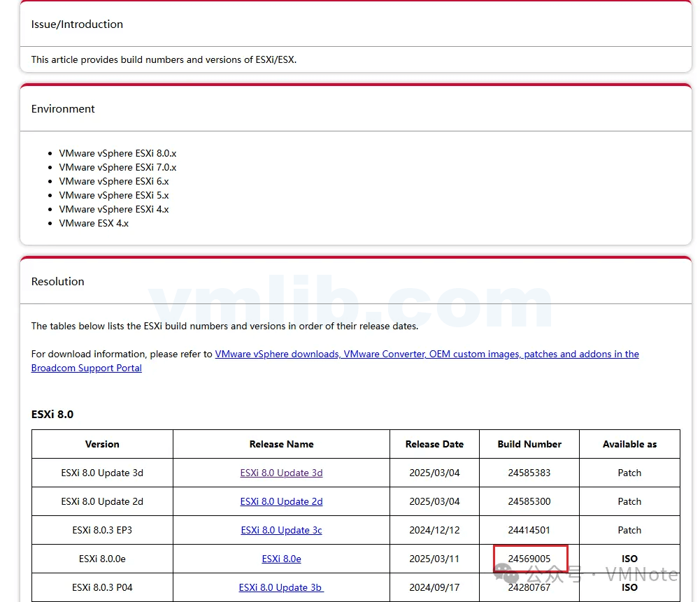Click the Release Name column header

click(x=281, y=444)
